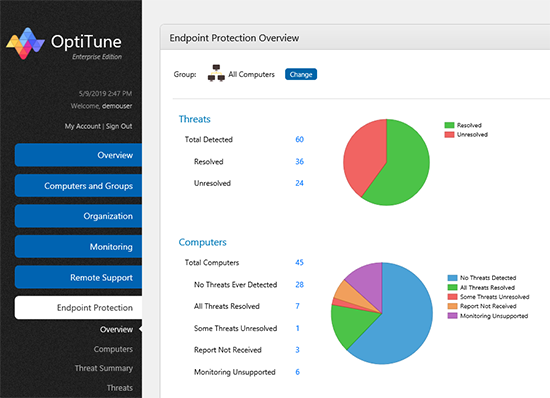Open Computers submenu under Endpoint Protection
Screen dimensions: 550x398
[113, 349]
